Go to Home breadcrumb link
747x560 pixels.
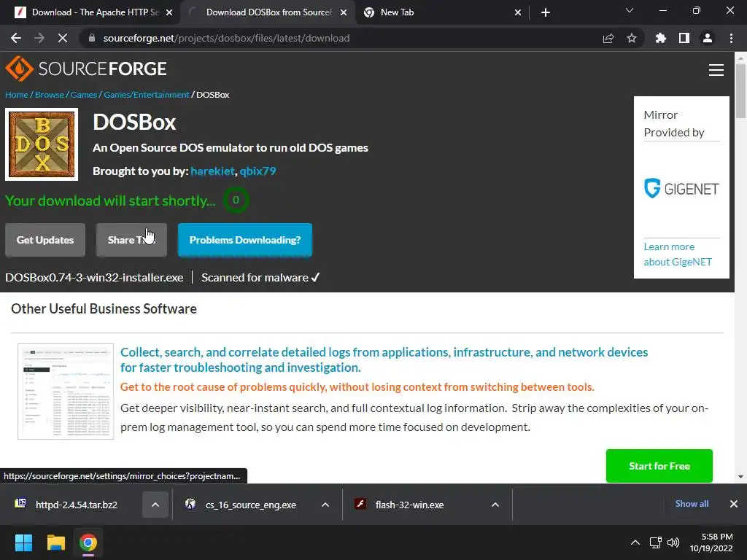pyautogui.click(x=17, y=95)
